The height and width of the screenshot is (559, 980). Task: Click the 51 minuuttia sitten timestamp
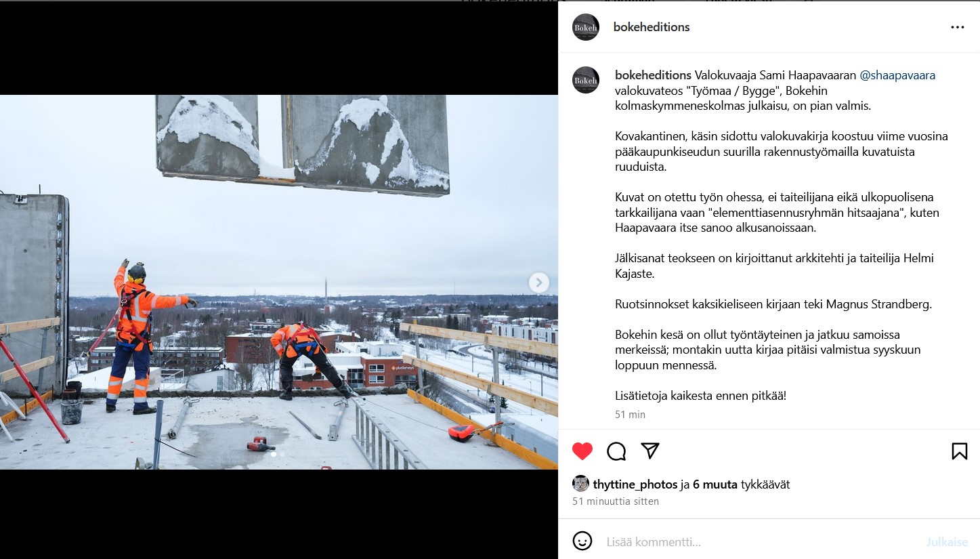(x=616, y=501)
